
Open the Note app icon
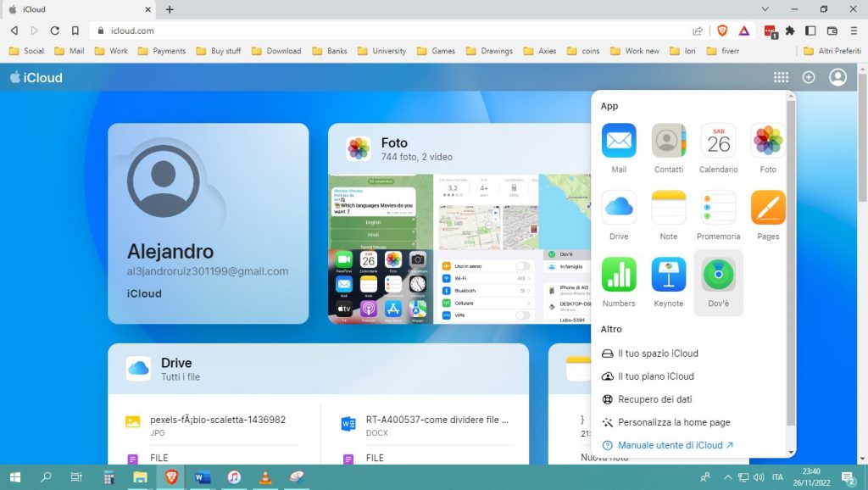tap(668, 208)
